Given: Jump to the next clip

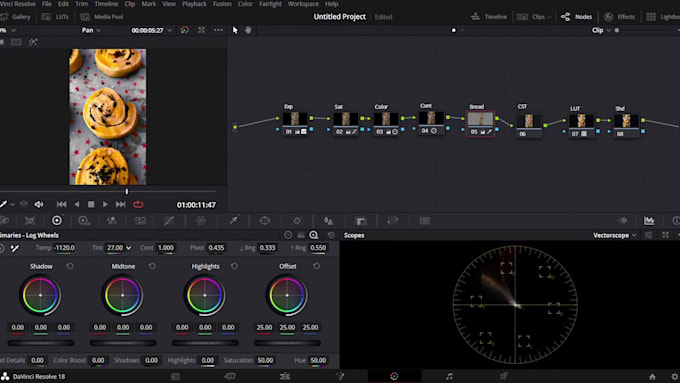Looking at the screenshot, I should [x=121, y=204].
